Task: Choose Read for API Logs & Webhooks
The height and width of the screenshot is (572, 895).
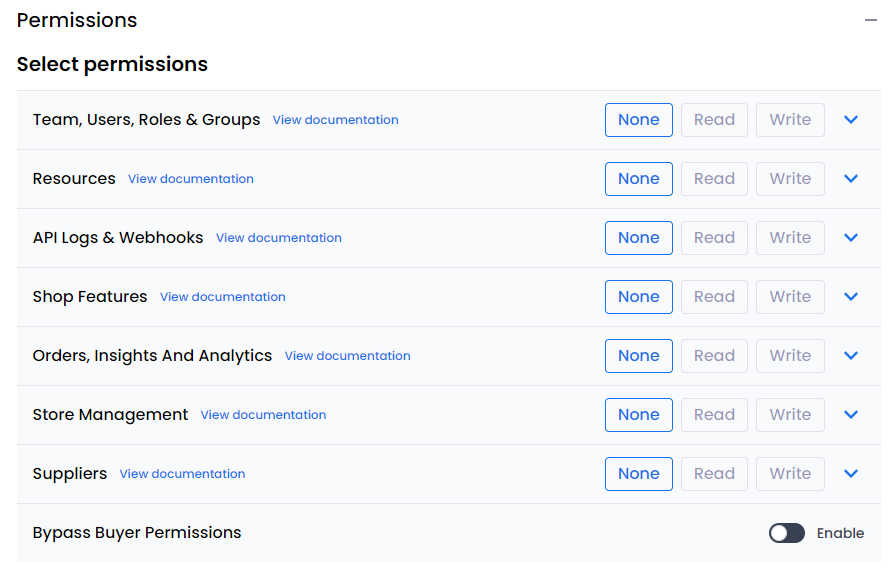Action: click(x=714, y=238)
